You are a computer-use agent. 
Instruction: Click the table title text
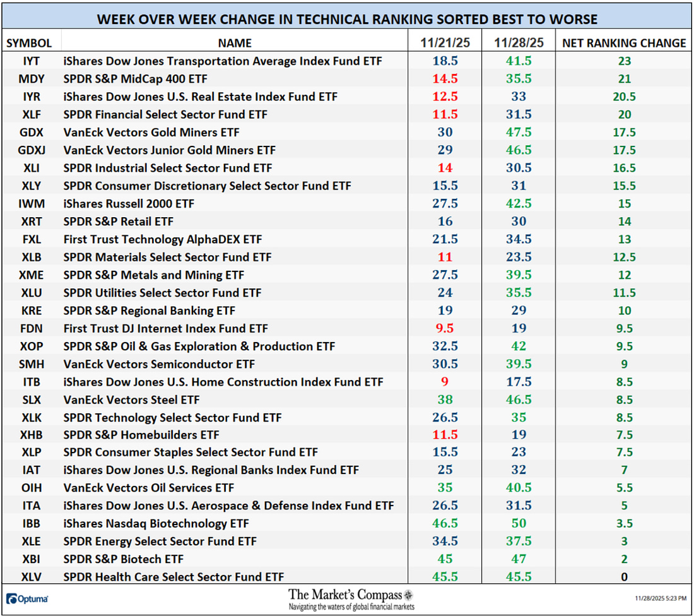[347, 20]
